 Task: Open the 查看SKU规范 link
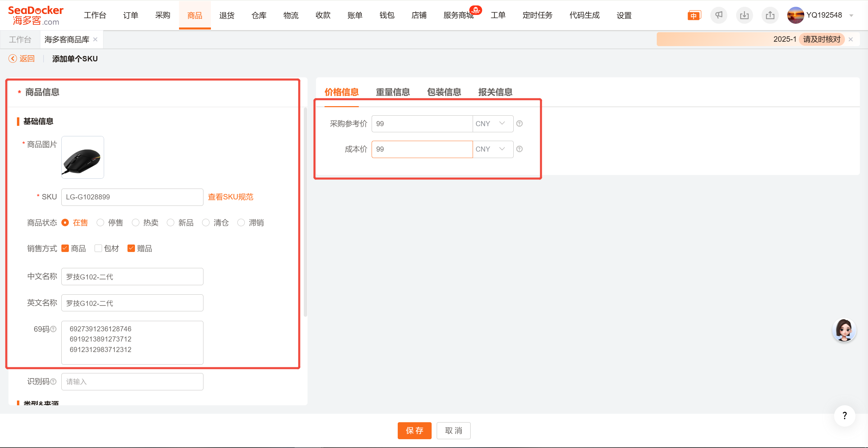230,197
